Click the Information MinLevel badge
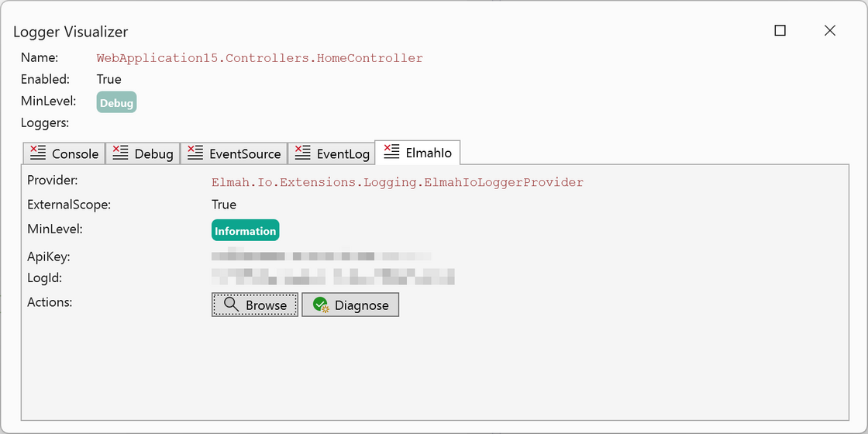868x434 pixels. (x=245, y=230)
